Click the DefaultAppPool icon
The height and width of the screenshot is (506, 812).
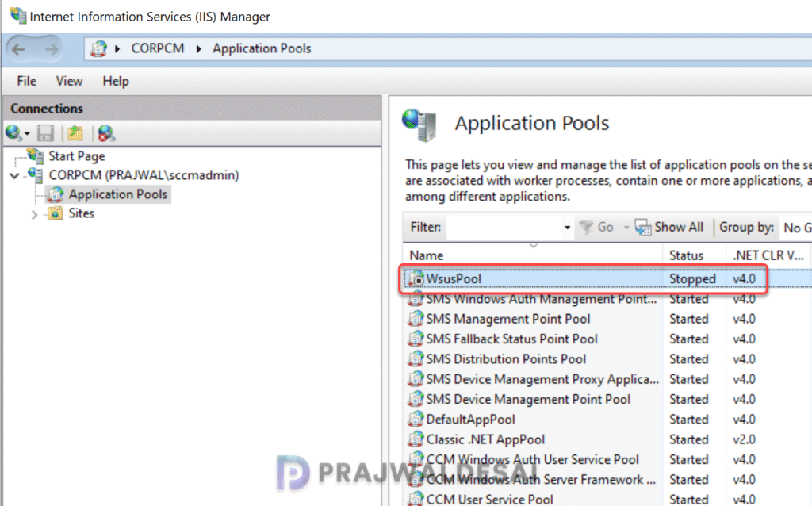pos(416,420)
